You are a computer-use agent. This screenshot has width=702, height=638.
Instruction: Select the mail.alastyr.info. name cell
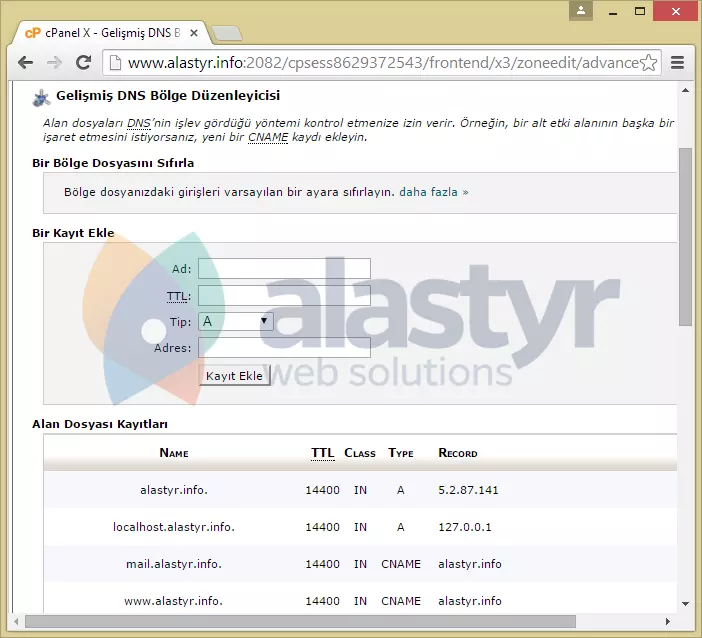(174, 564)
